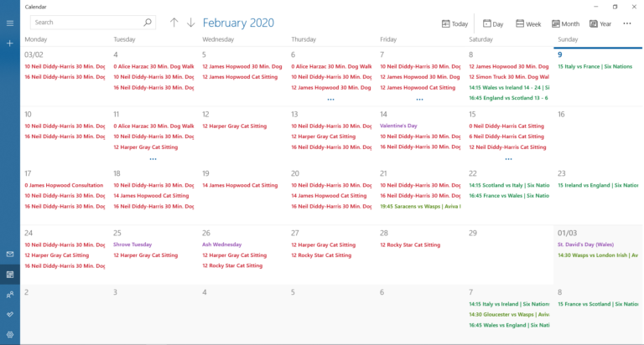Viewport: 644px width, 345px height.
Task: Select day 03/02 date label
Action: [34, 54]
